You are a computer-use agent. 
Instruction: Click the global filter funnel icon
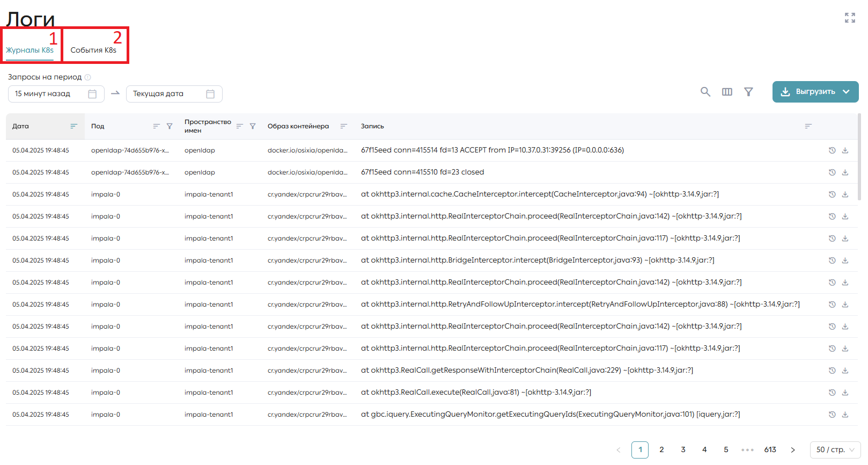748,92
